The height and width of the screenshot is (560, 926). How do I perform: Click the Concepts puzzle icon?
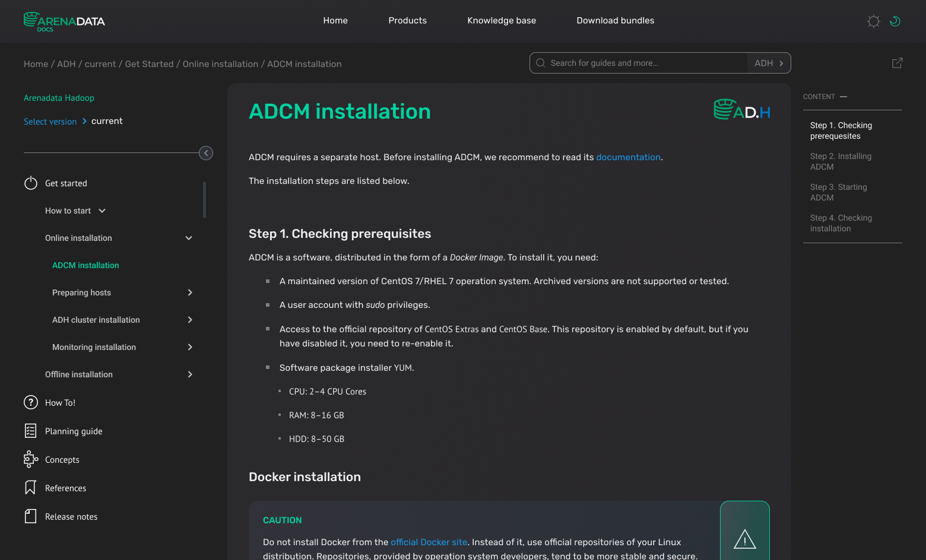coord(31,459)
